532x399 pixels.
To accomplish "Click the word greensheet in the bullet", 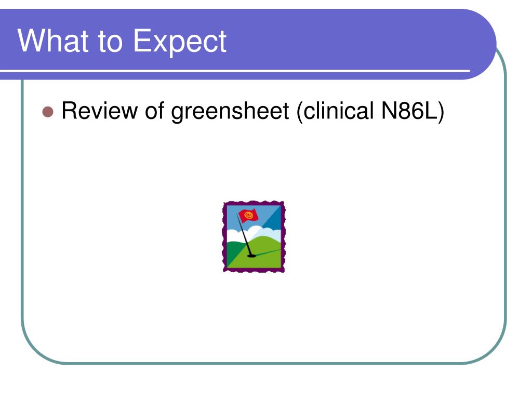I will point(230,111).
